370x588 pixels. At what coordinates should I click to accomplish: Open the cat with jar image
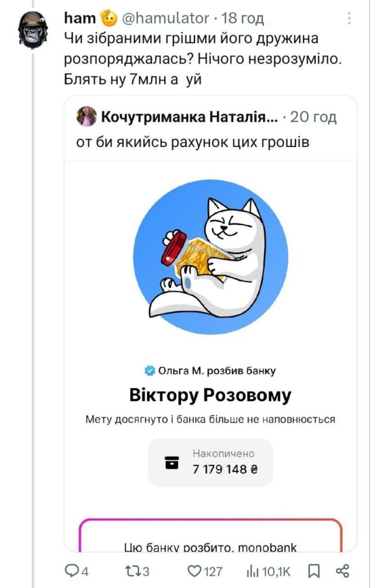coord(211,257)
